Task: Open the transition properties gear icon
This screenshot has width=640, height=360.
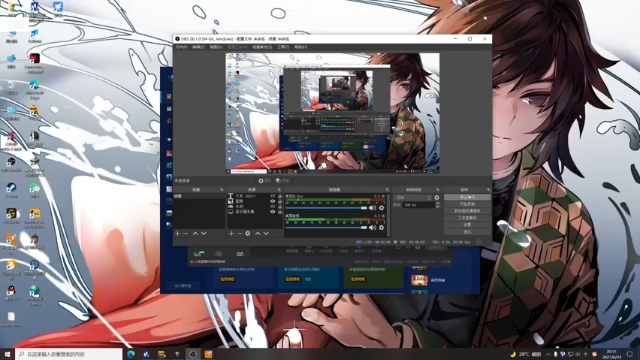Action: tap(437, 198)
